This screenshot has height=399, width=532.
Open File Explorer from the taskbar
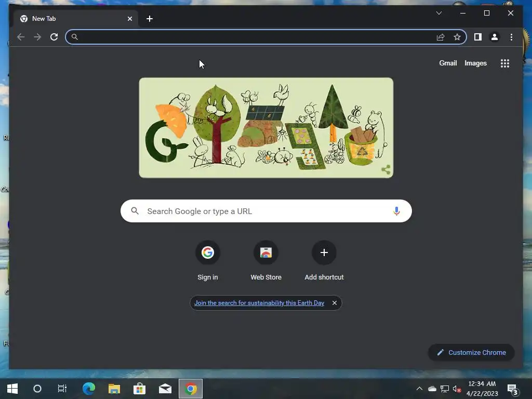[114, 389]
